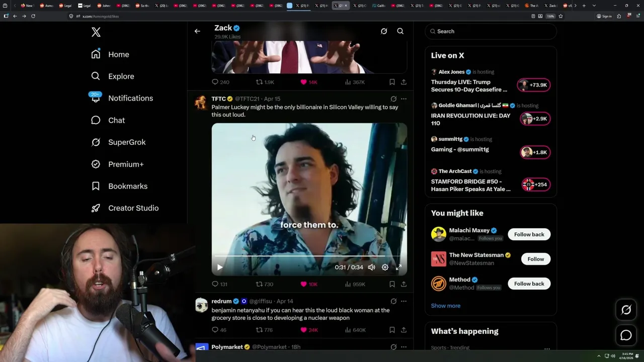Open the video settings gear
Image resolution: width=644 pixels, height=362 pixels.
tap(385, 267)
